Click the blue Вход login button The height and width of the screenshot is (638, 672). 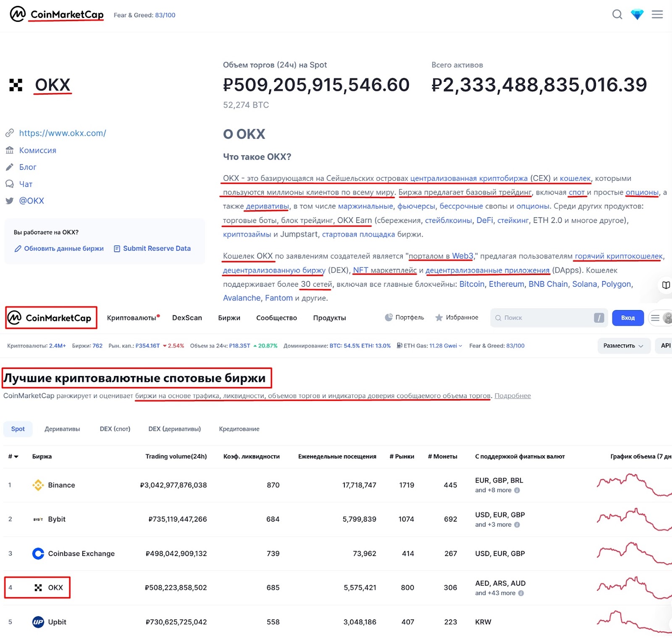628,318
